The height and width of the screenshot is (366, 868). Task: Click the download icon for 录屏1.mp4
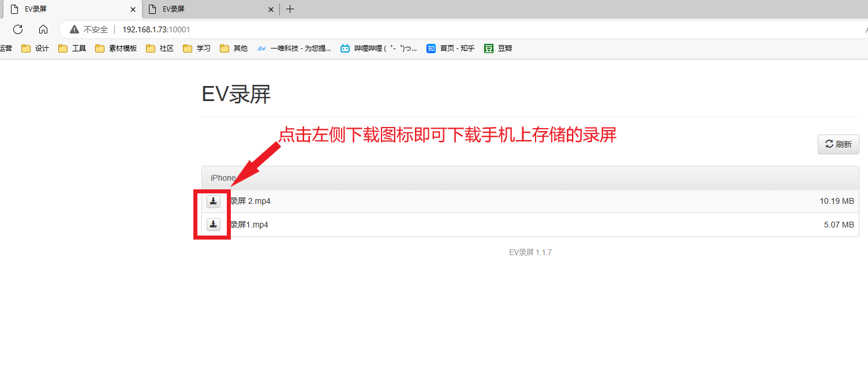[213, 225]
